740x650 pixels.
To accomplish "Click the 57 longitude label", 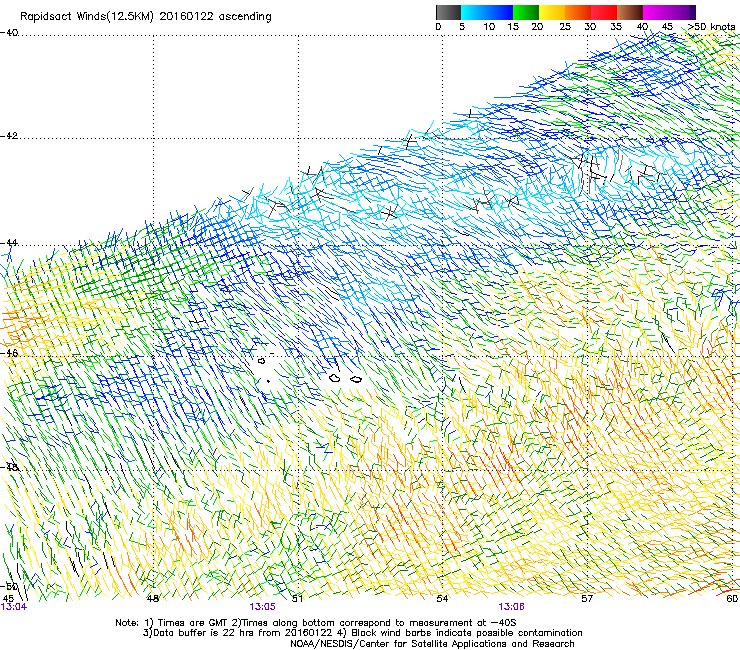I will pos(587,599).
